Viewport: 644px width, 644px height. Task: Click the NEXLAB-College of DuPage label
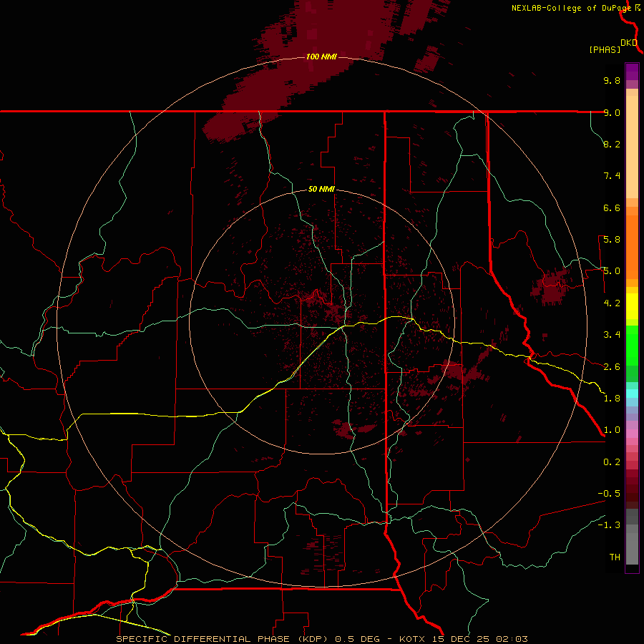pyautogui.click(x=571, y=8)
